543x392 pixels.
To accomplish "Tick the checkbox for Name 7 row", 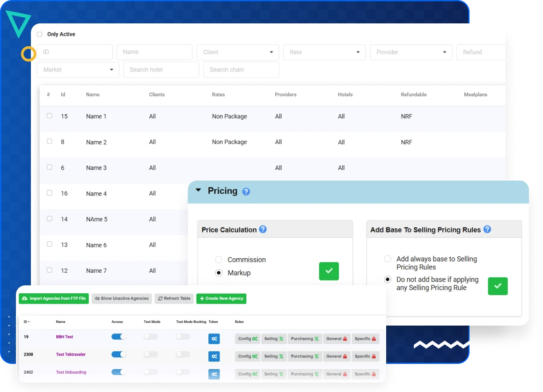I will [50, 270].
